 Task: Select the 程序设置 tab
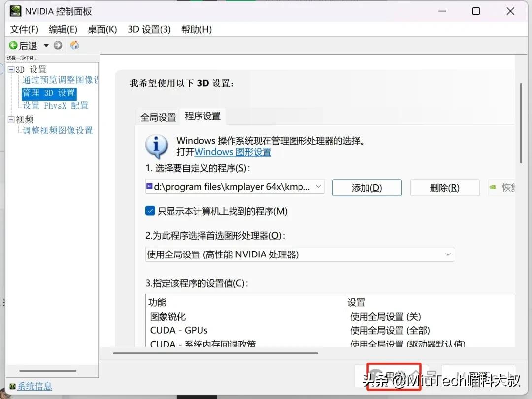click(202, 116)
